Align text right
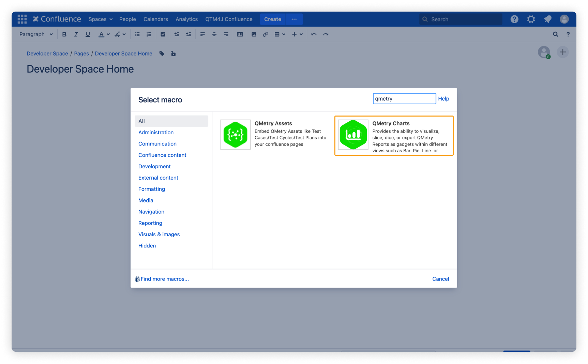Image resolution: width=588 pixels, height=364 pixels. click(x=226, y=34)
